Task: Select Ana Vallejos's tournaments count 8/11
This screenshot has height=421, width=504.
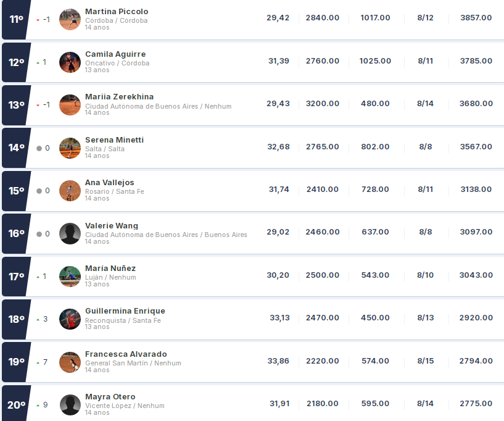Action: [x=425, y=190]
